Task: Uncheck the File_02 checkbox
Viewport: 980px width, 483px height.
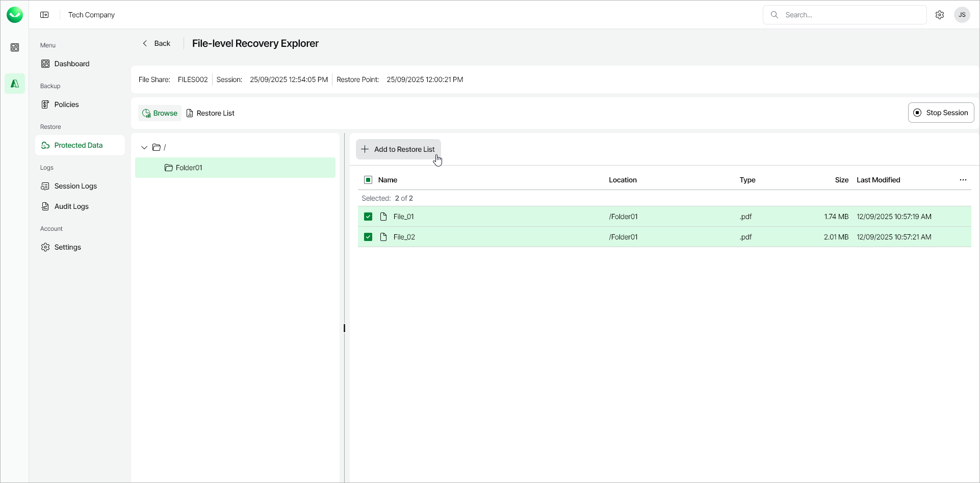Action: pyautogui.click(x=368, y=237)
